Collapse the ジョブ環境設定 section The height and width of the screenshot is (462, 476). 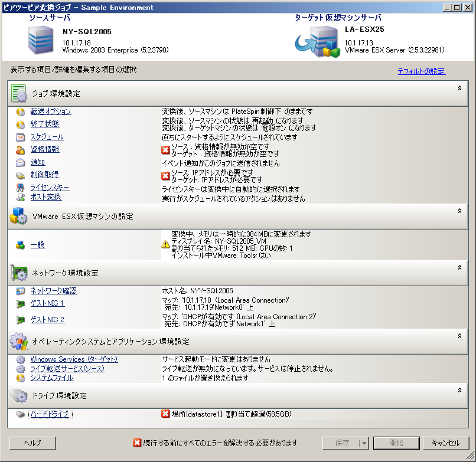[x=459, y=88]
